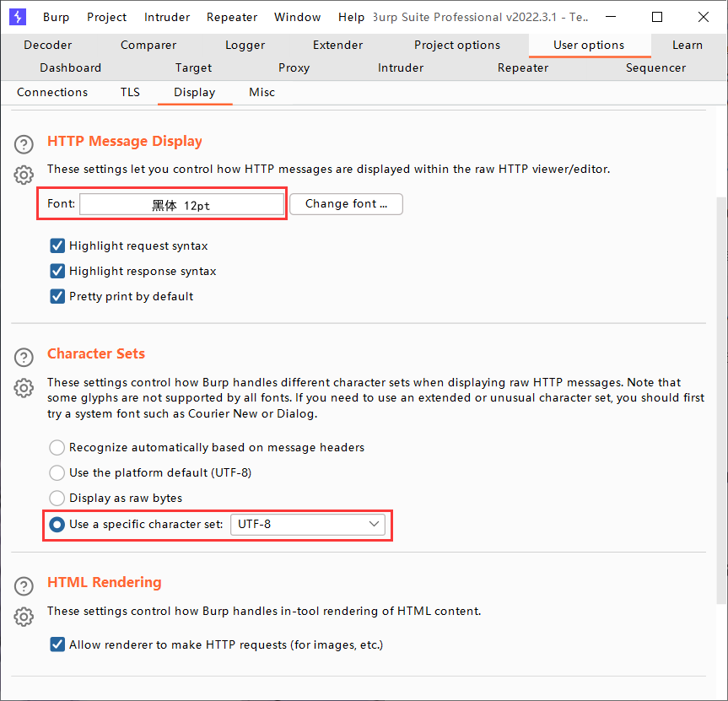Open help icon for HTML Rendering
The width and height of the screenshot is (728, 701).
[x=24, y=585]
